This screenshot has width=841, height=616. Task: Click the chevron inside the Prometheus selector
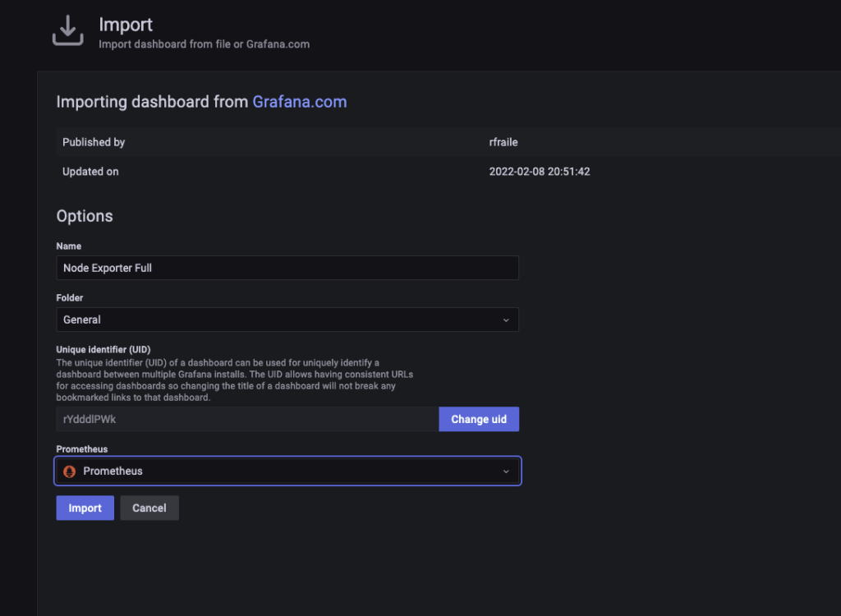[x=506, y=471]
